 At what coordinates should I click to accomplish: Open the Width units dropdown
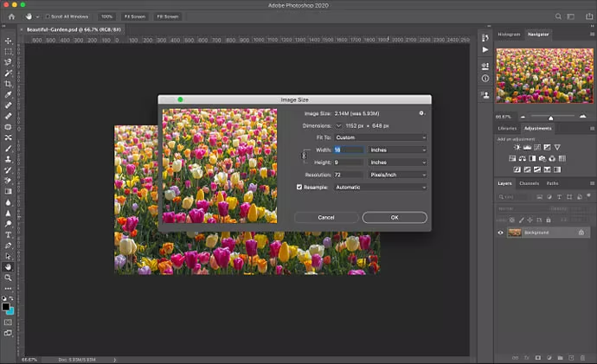click(397, 150)
